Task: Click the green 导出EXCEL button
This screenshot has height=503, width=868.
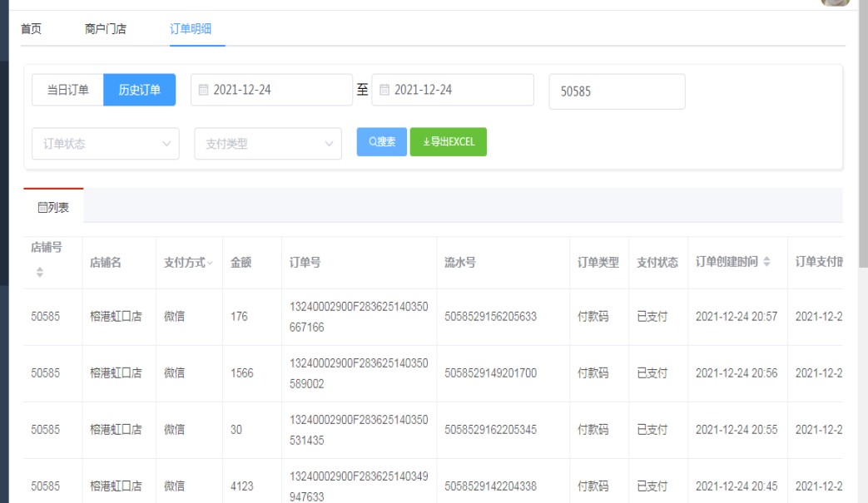Action: point(448,142)
